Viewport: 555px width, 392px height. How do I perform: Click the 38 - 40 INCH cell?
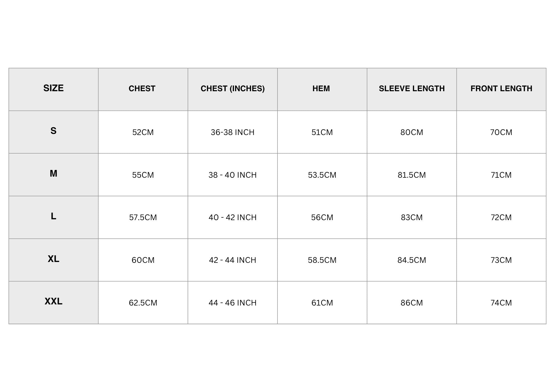[x=233, y=175]
